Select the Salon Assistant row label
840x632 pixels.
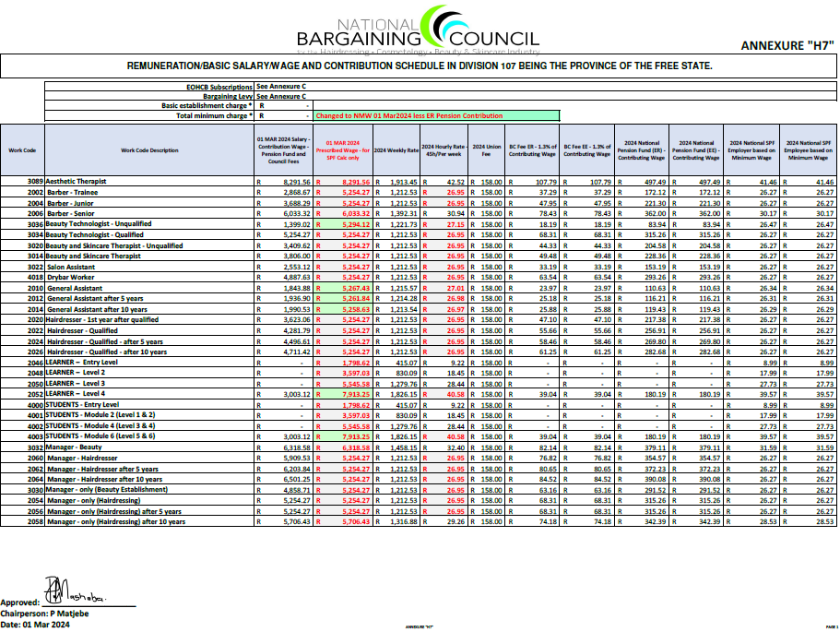[71, 267]
